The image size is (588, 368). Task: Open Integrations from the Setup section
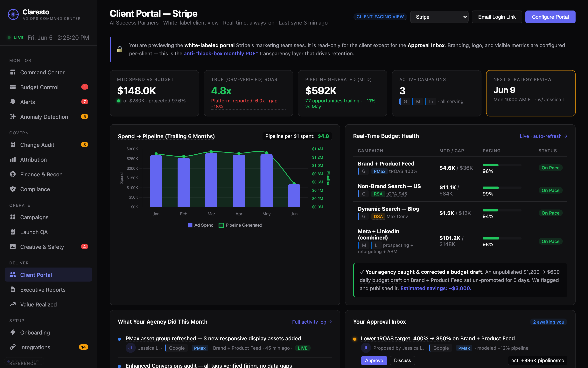tap(48, 347)
